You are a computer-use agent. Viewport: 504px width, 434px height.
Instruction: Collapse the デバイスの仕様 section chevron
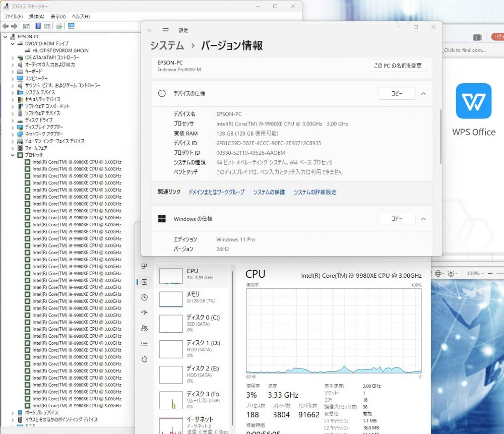point(423,94)
